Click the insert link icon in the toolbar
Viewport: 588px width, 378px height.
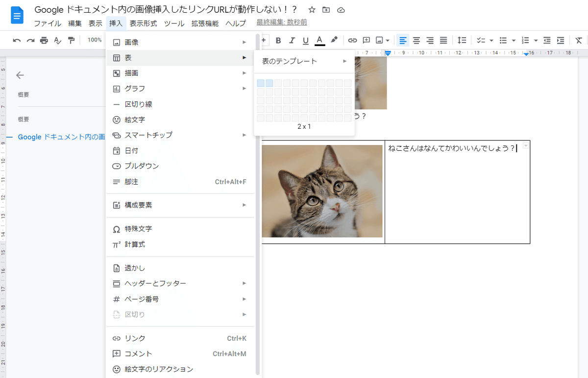pyautogui.click(x=352, y=41)
